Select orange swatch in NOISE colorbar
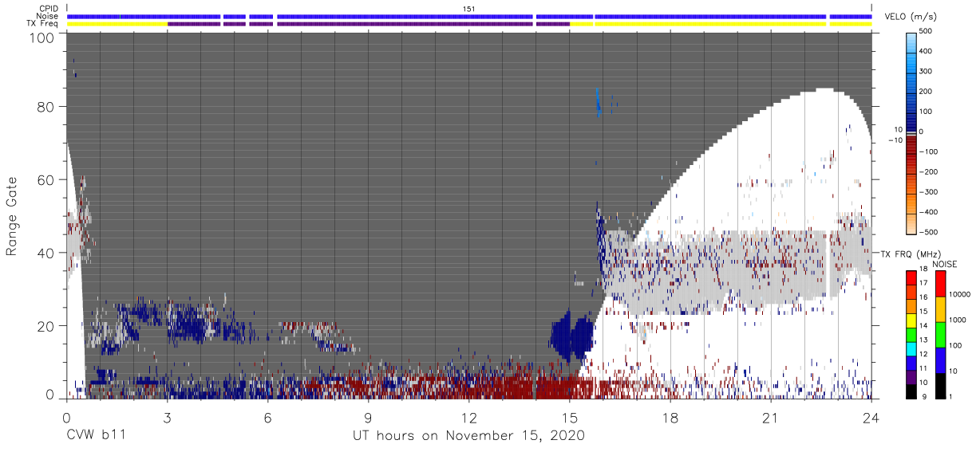The width and height of the screenshot is (980, 452). pos(940,309)
